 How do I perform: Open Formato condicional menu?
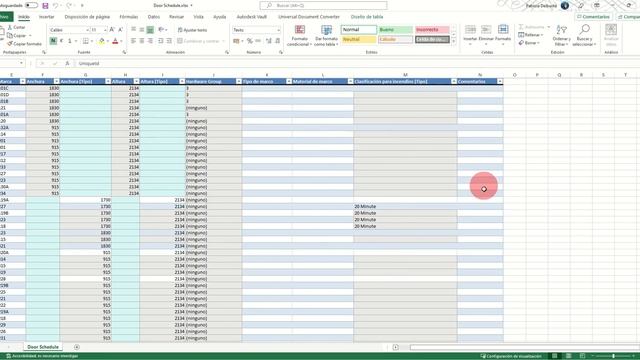pyautogui.click(x=300, y=35)
